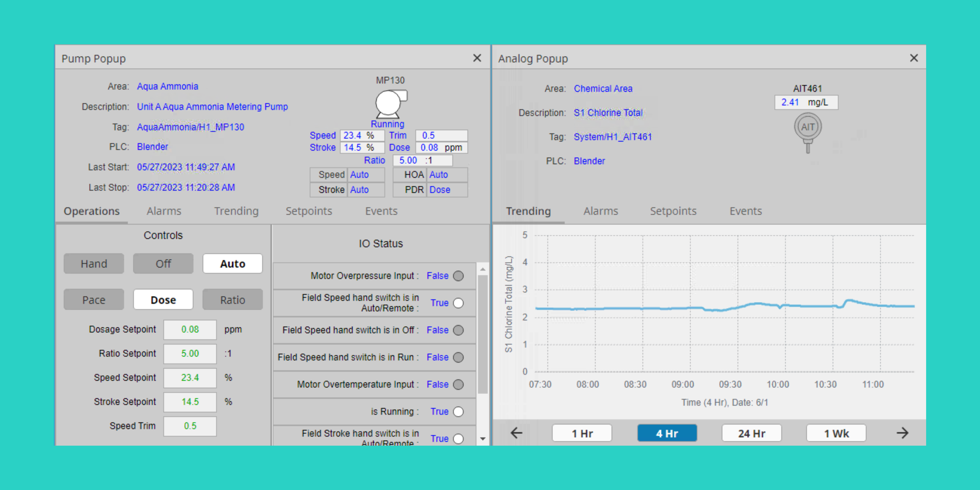The width and height of the screenshot is (980, 490).
Task: Click the Running status under the pump
Action: (x=387, y=124)
